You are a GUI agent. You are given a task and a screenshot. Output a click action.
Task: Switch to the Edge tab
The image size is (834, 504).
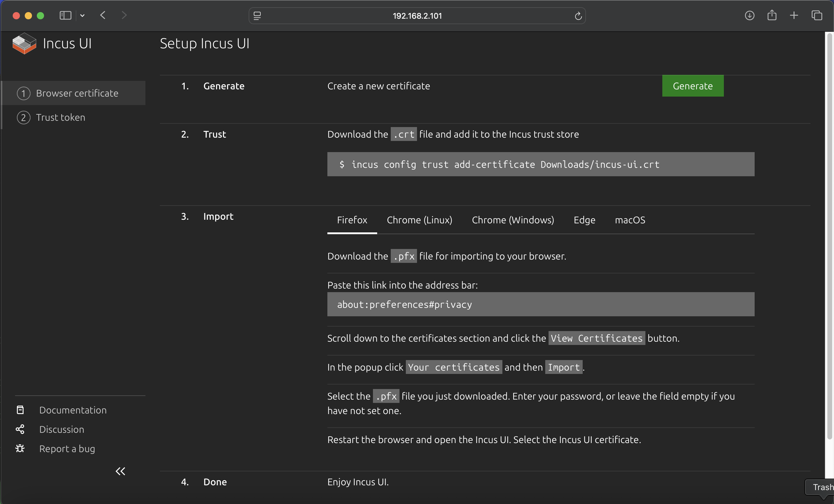[x=584, y=220]
